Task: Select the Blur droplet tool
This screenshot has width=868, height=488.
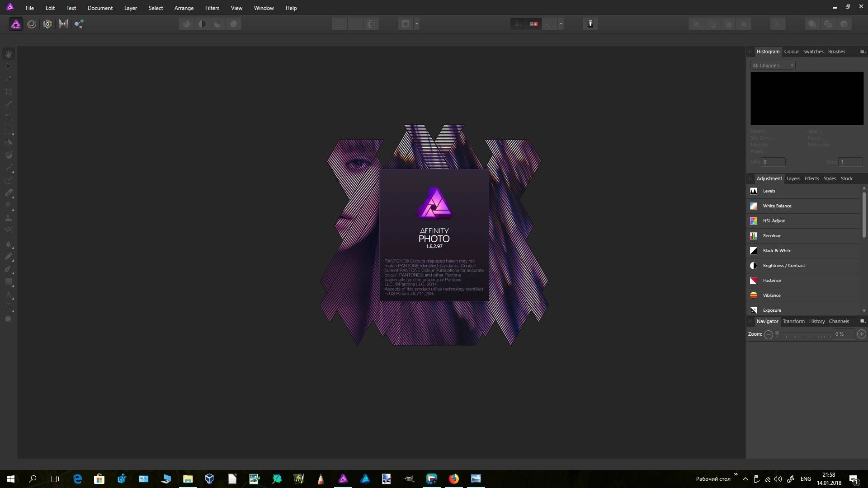Action: (x=9, y=244)
